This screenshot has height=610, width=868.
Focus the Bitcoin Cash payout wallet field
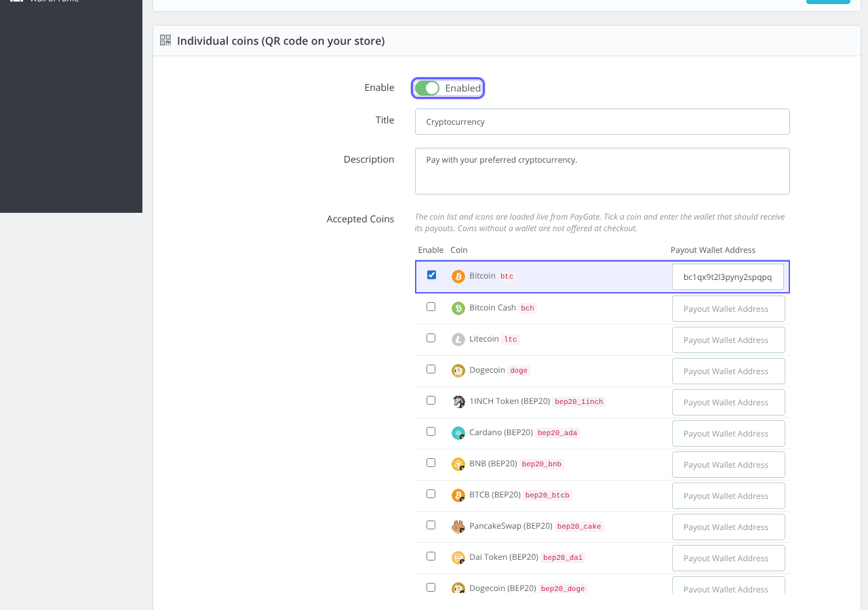[x=728, y=308]
